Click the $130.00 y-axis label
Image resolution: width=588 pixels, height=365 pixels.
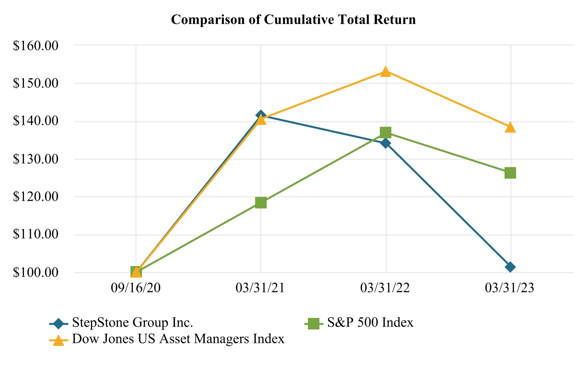37,159
